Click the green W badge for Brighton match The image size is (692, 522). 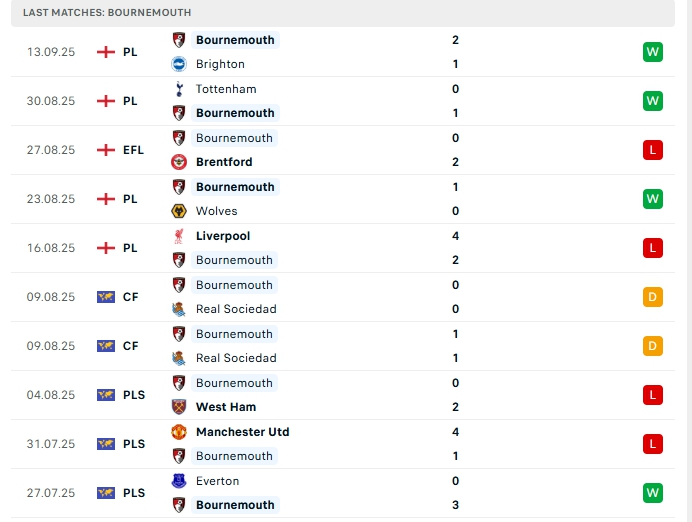pyautogui.click(x=653, y=52)
